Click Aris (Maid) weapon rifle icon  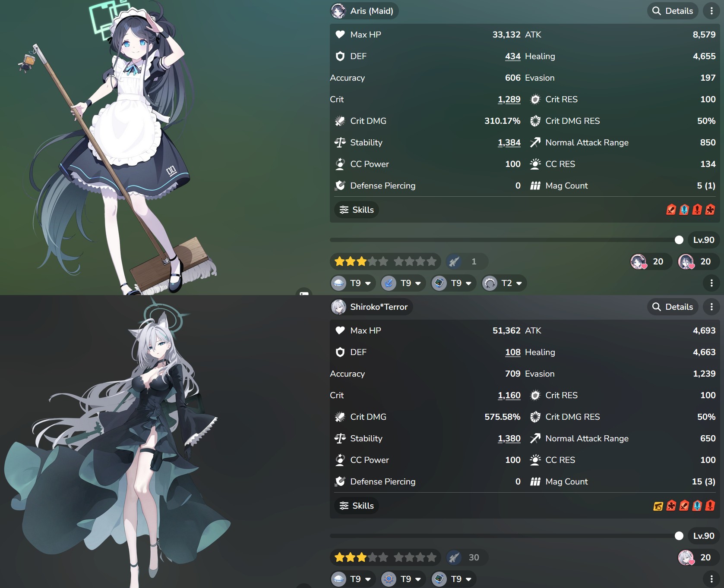(x=454, y=261)
